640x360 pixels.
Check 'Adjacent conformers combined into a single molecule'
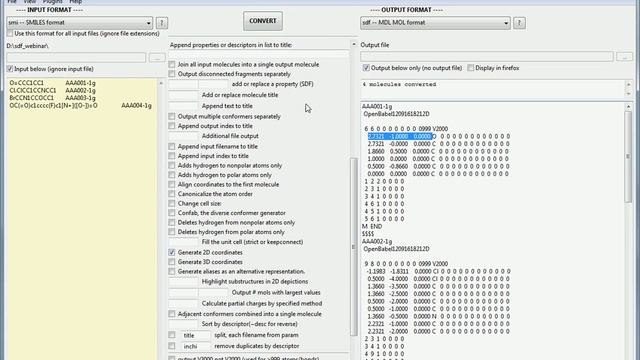[172, 314]
